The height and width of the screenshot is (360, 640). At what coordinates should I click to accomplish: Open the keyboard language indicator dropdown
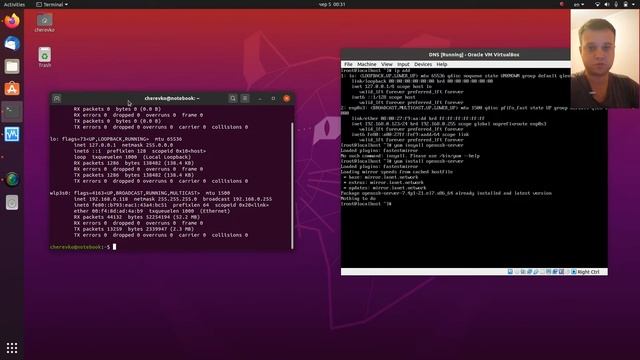pyautogui.click(x=579, y=4)
